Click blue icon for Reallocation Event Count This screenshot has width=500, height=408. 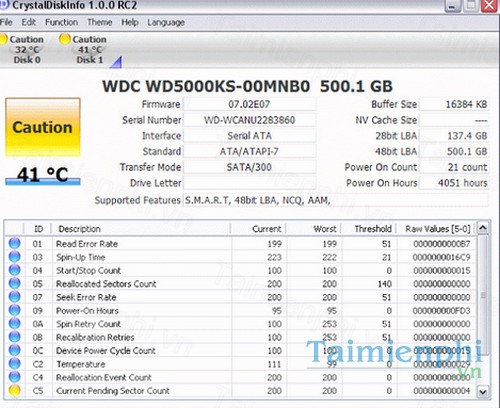pyautogui.click(x=14, y=377)
